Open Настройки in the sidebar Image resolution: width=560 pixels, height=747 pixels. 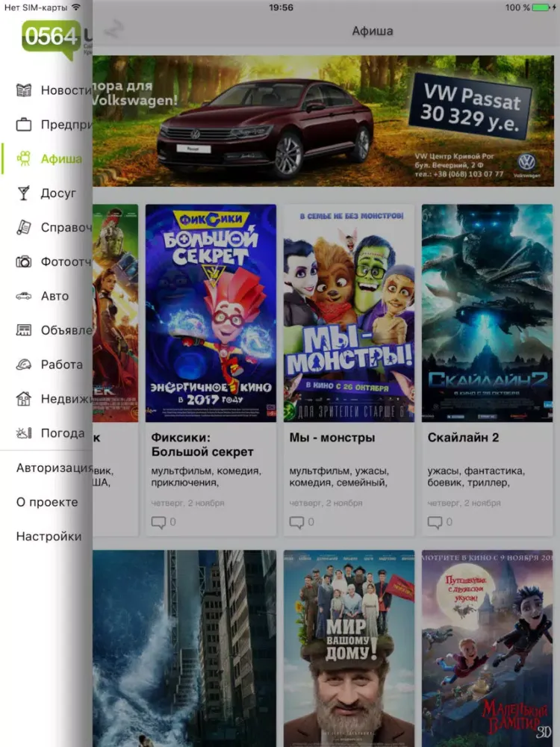tap(49, 536)
